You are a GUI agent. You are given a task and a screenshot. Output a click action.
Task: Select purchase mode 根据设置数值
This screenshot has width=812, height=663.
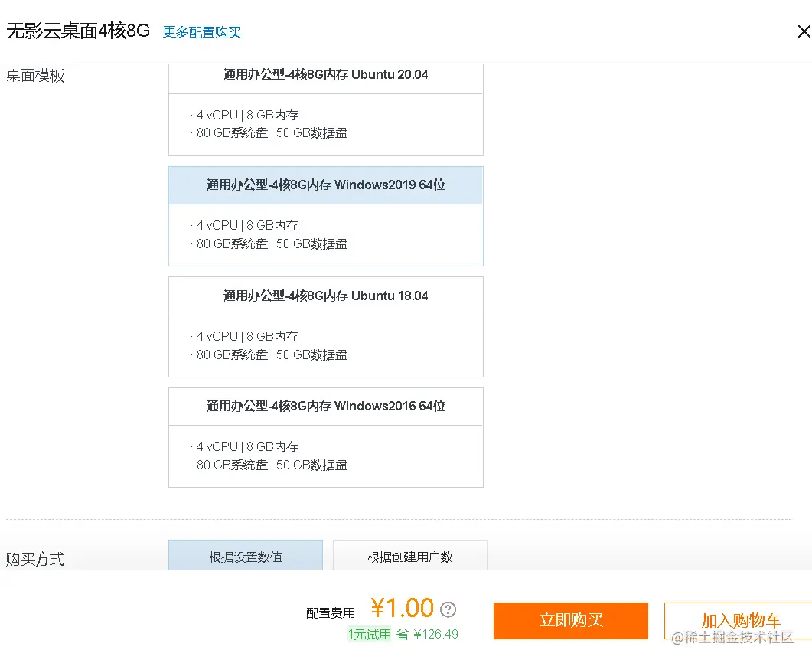[x=246, y=555]
